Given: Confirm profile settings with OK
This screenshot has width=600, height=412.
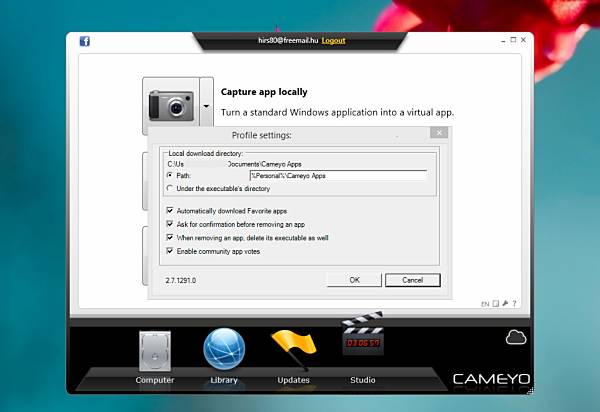Looking at the screenshot, I should [x=354, y=280].
